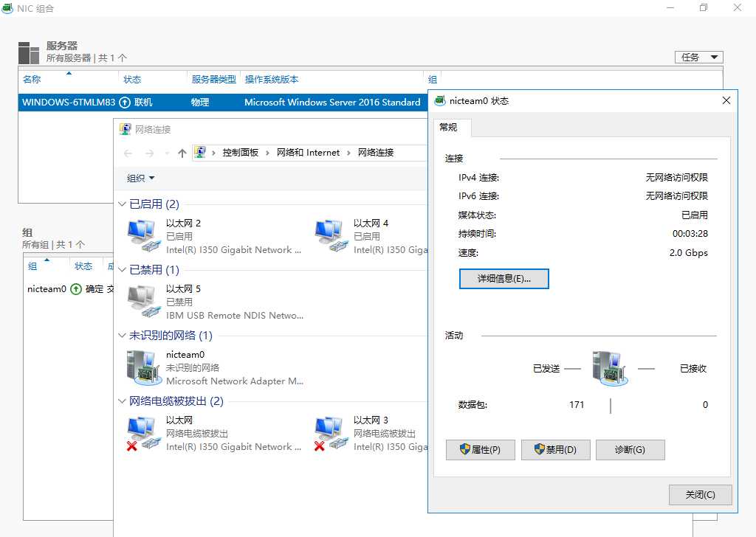Click the nicteam0 green status icon in 组

(x=76, y=289)
